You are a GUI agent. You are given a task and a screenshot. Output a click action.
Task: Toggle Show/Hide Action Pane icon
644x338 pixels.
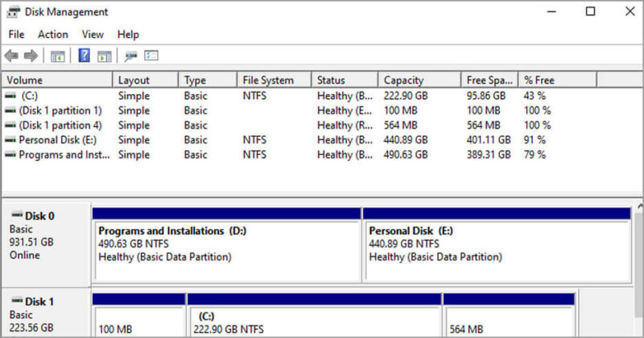[x=105, y=56]
